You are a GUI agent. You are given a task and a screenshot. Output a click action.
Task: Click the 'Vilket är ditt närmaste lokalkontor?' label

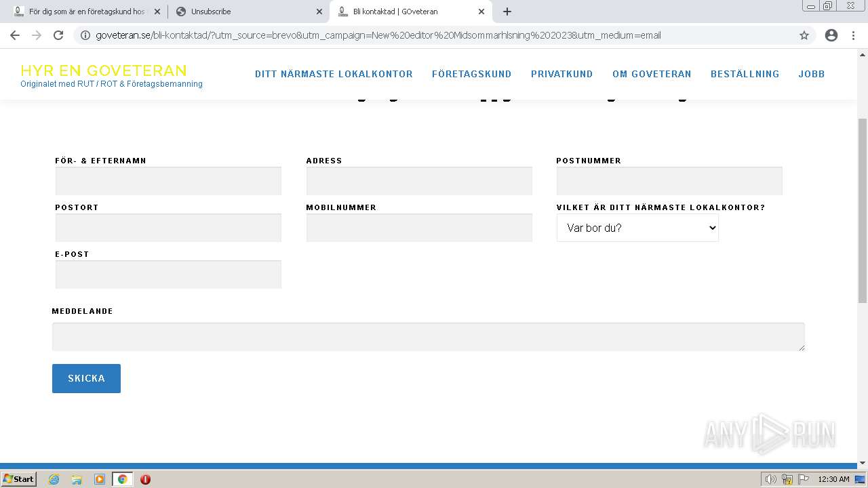660,207
